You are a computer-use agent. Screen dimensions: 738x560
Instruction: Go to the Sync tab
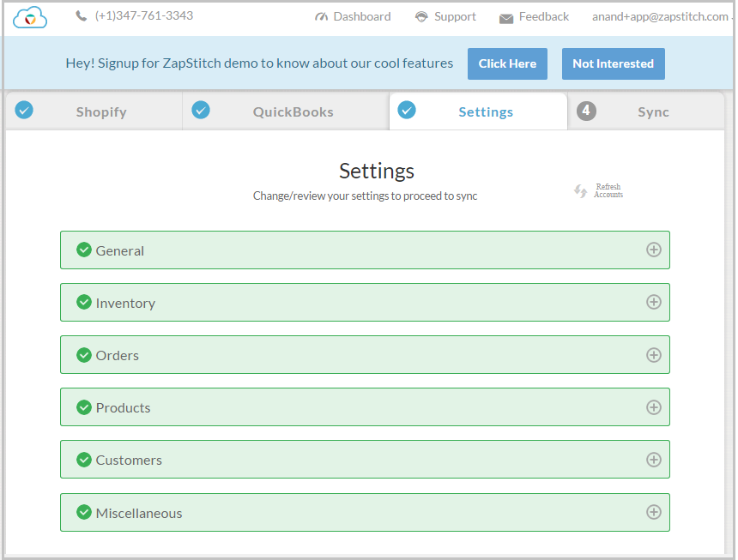(645, 111)
